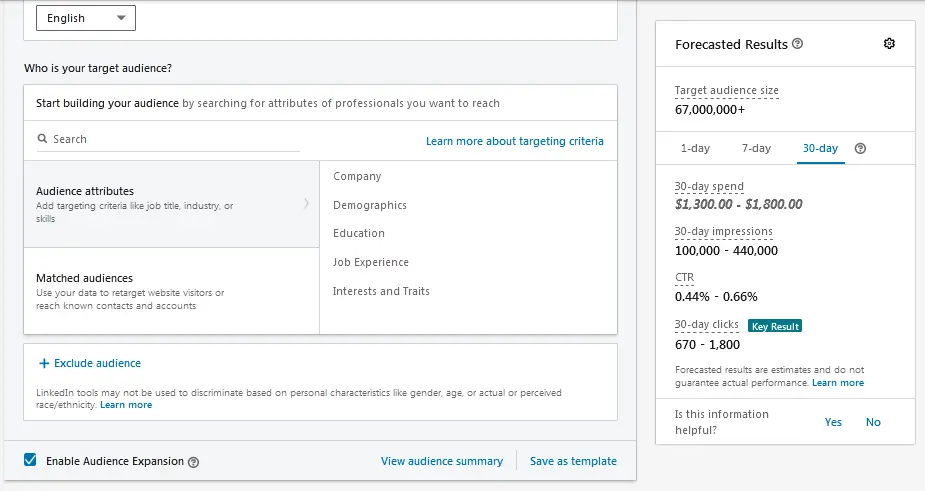Open the English language dropdown
925x491 pixels.
(x=85, y=18)
